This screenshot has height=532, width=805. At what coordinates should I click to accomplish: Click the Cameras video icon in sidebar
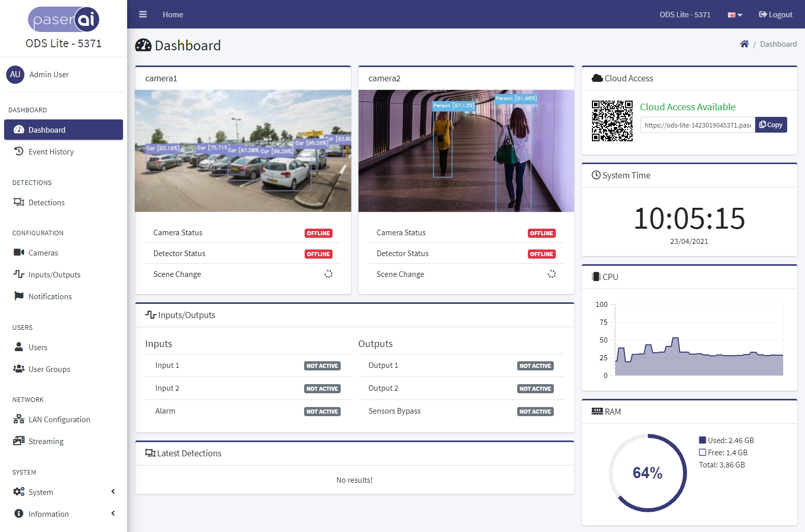pyautogui.click(x=19, y=253)
